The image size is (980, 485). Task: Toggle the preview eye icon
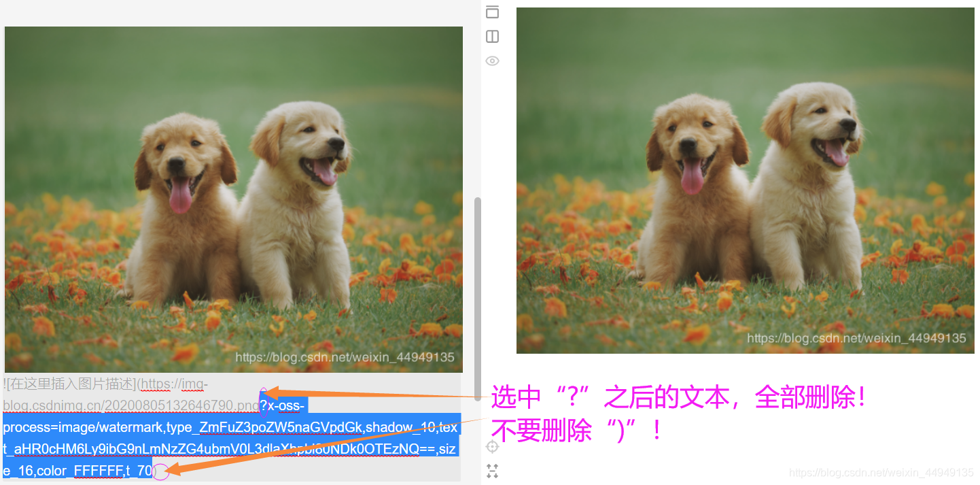point(492,61)
